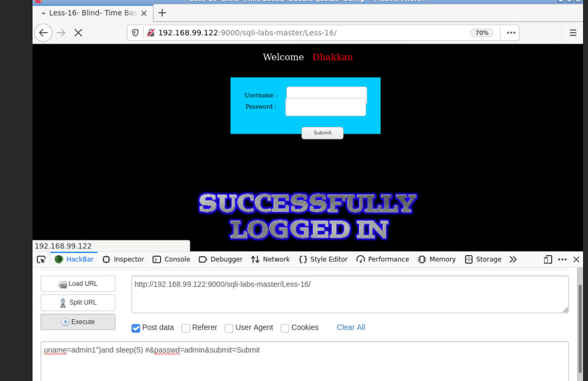Open devtools three-dot options menu
Screen dimensions: 588x381
click(x=562, y=260)
